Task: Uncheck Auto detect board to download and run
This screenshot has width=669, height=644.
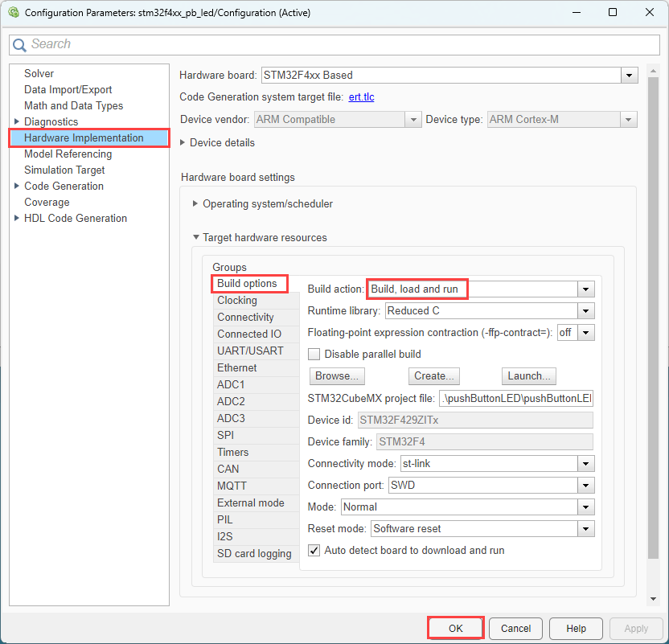Action: click(x=314, y=551)
